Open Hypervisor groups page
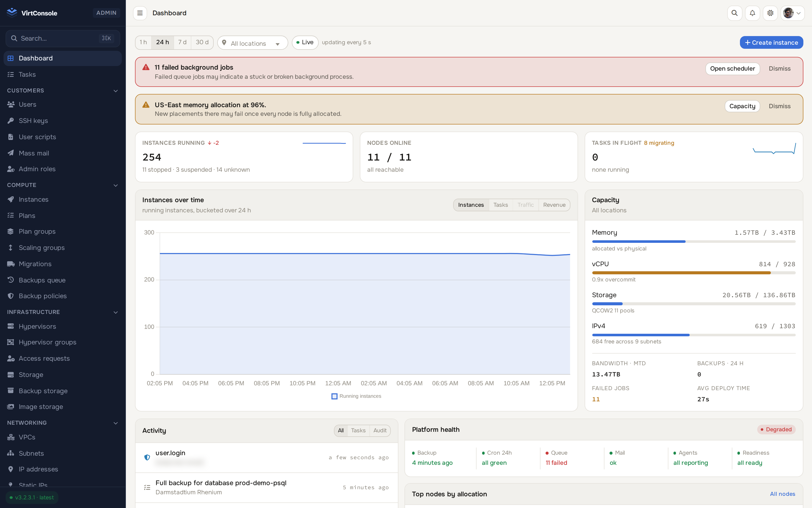 [62, 342]
